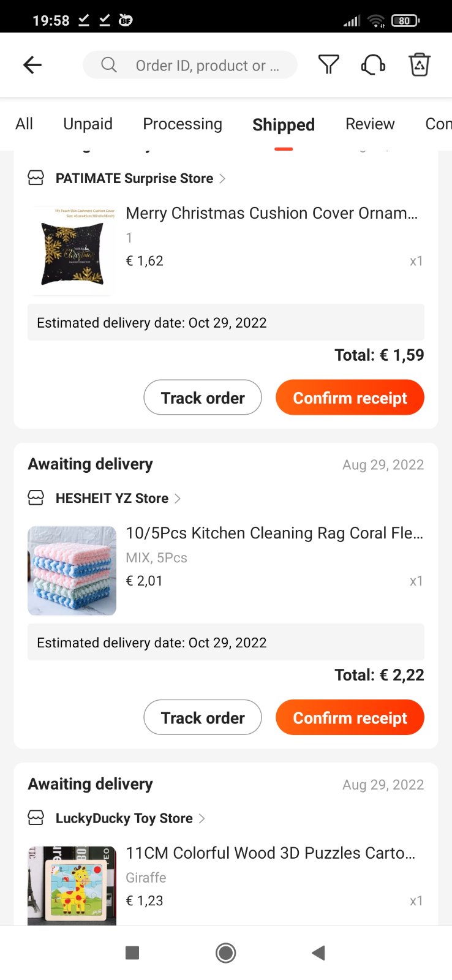The height and width of the screenshot is (980, 452).
Task: Contact support via headset icon
Action: pyautogui.click(x=373, y=64)
